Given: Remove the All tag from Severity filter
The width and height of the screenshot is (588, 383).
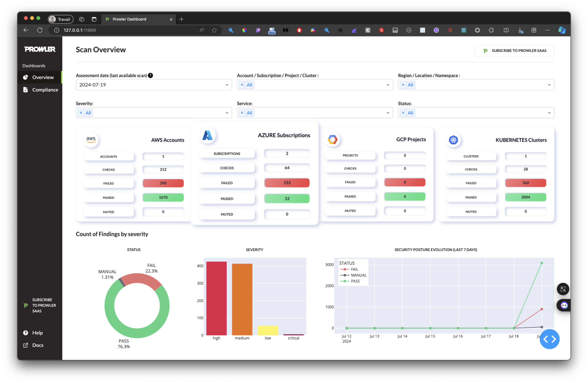Looking at the screenshot, I should click(x=81, y=113).
